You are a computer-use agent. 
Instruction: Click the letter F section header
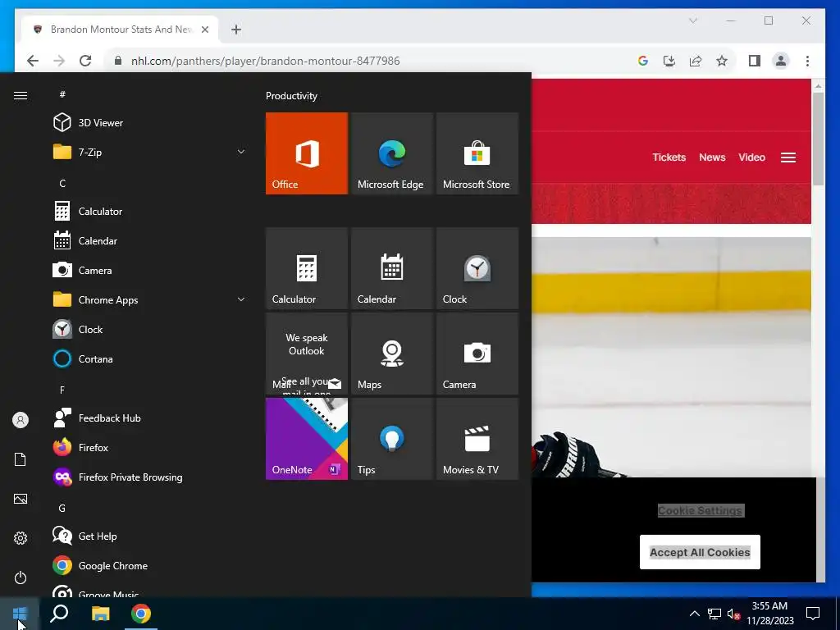[x=62, y=390]
